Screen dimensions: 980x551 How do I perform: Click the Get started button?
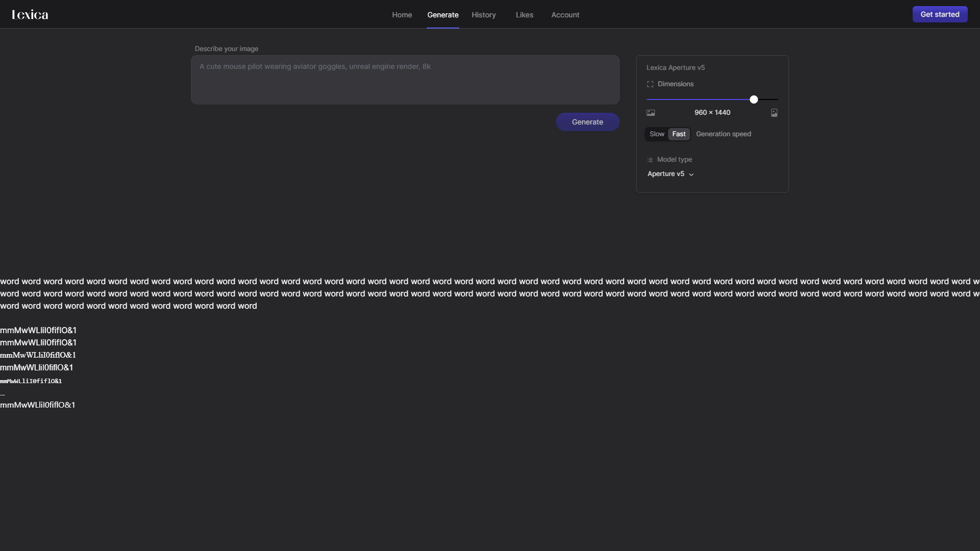pyautogui.click(x=940, y=14)
